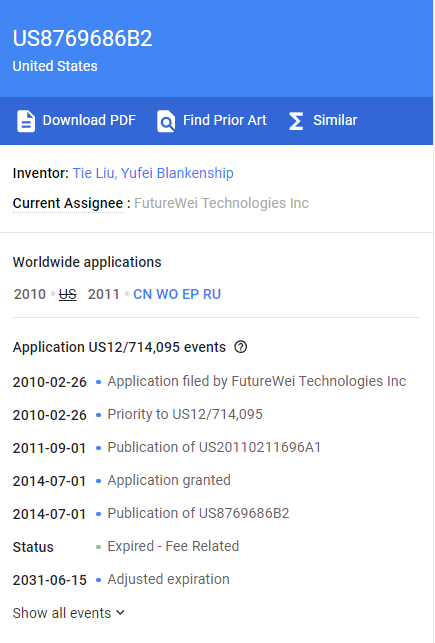Click the US8769686B2 patent title
This screenshot has height=643, width=435.
tap(82, 39)
